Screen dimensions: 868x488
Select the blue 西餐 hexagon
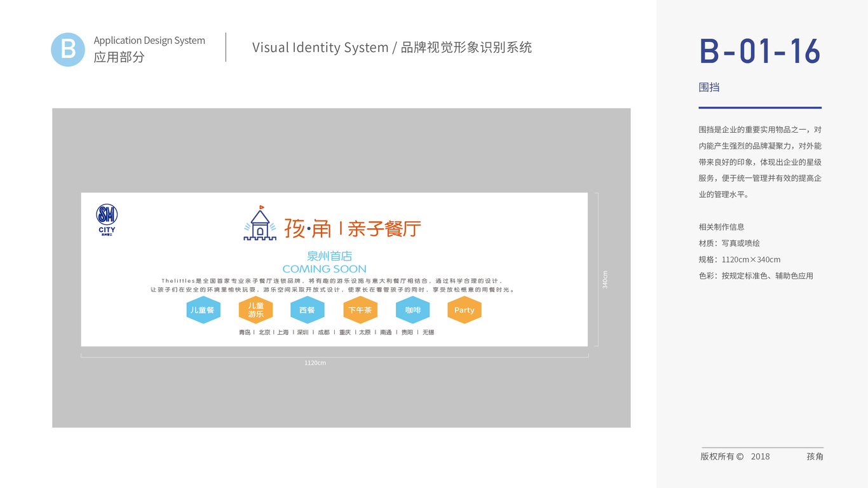coord(308,310)
